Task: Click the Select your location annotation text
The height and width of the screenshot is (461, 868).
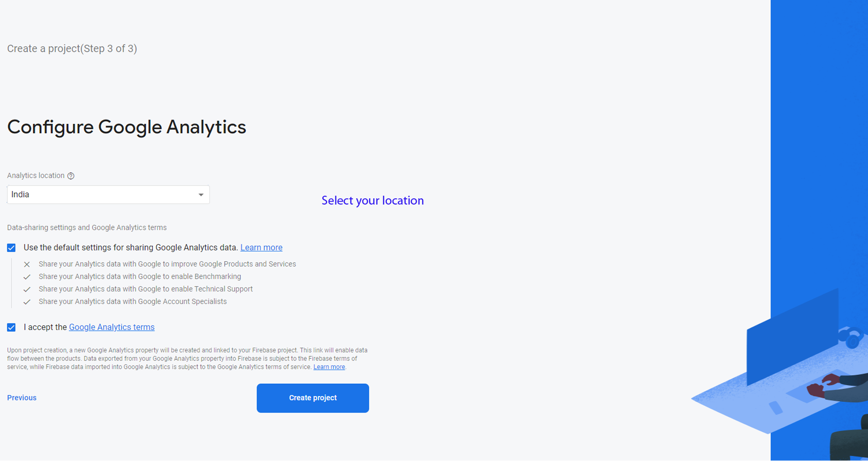Action: click(372, 201)
